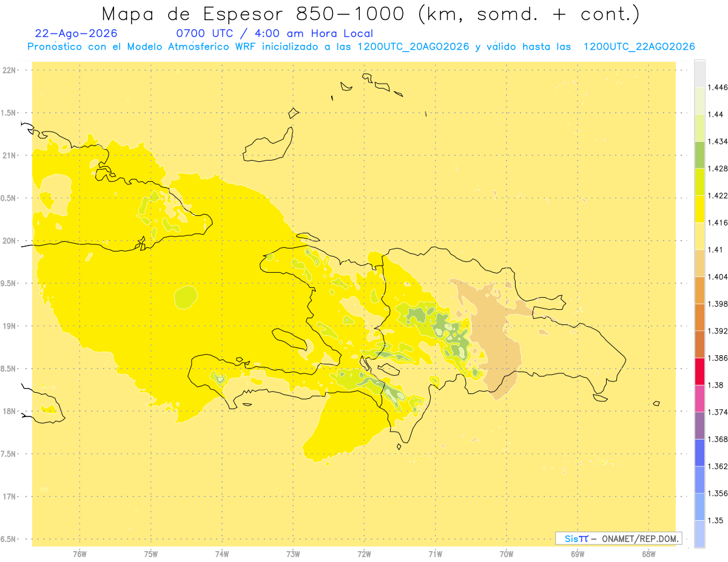Click the time '0700 UTC / 4:00 am Hora Local'

click(x=274, y=33)
